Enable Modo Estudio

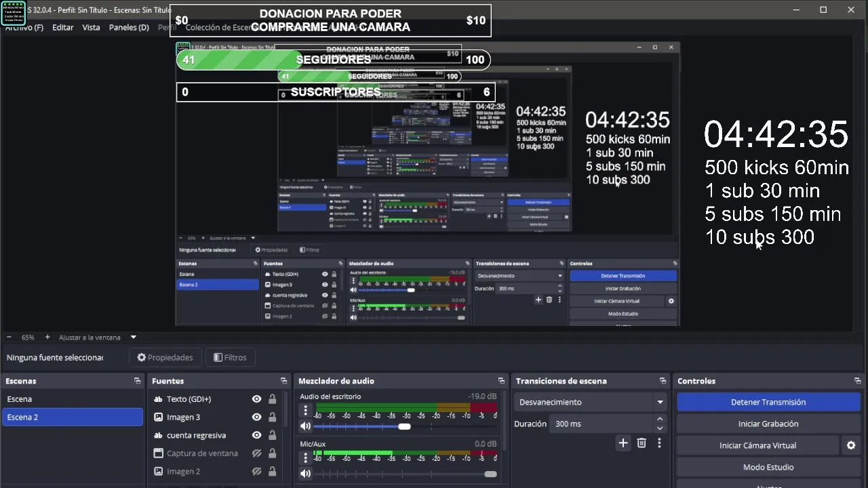point(768,467)
